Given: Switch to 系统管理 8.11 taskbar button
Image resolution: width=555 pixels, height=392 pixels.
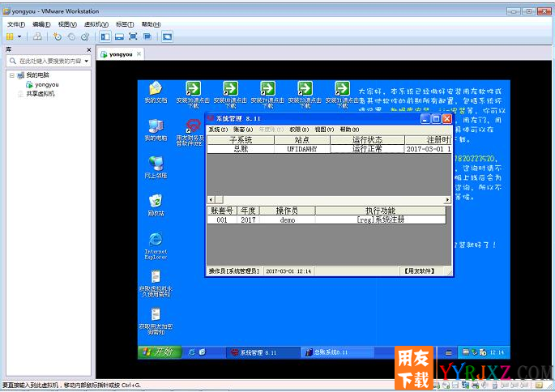Looking at the screenshot, I should (263, 352).
